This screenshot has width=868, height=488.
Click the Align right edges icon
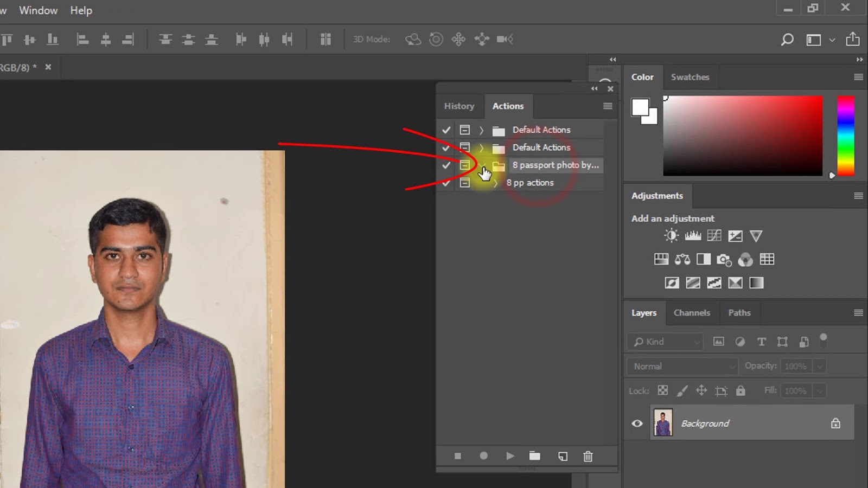coord(128,39)
